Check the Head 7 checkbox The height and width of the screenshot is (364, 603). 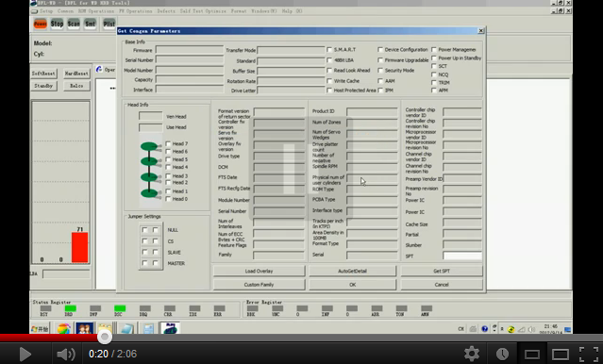168,143
